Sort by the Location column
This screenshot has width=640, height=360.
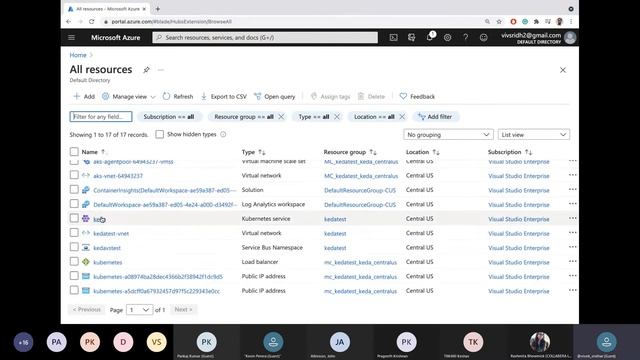(422, 152)
